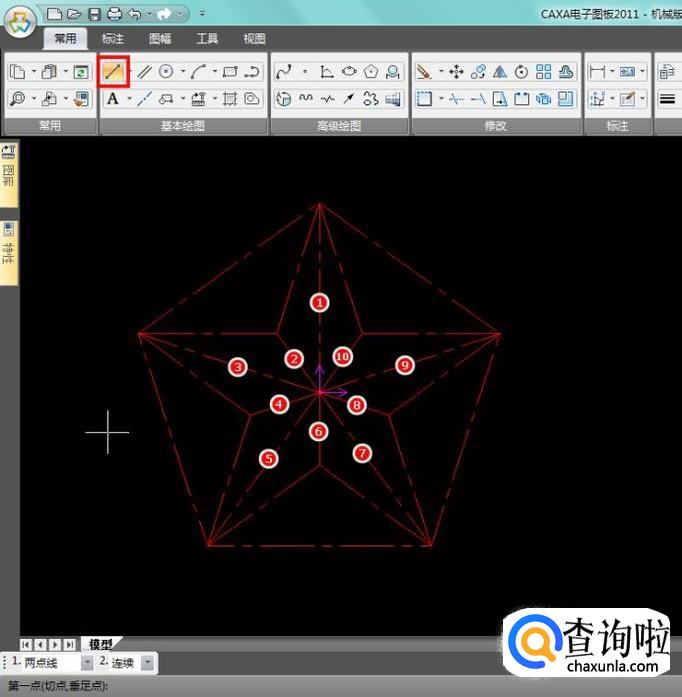Open the 图库 side panel tab
The height and width of the screenshot is (697, 682).
click(x=8, y=174)
